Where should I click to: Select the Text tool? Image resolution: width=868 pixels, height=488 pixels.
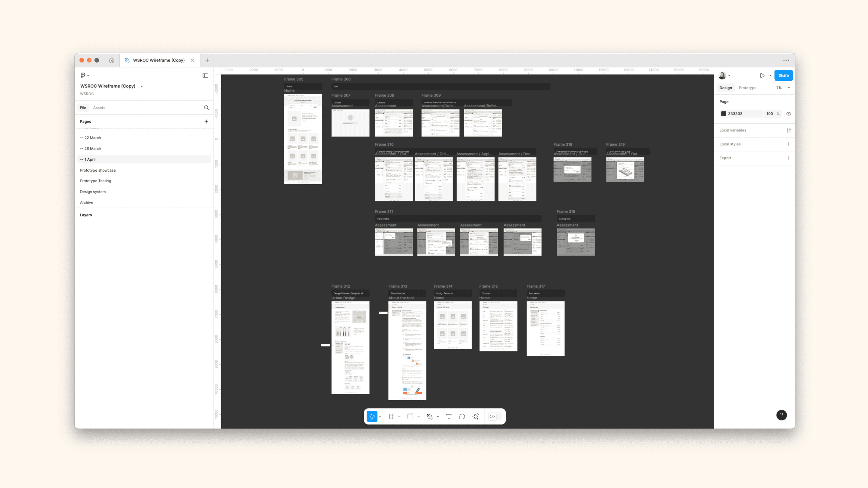point(448,417)
